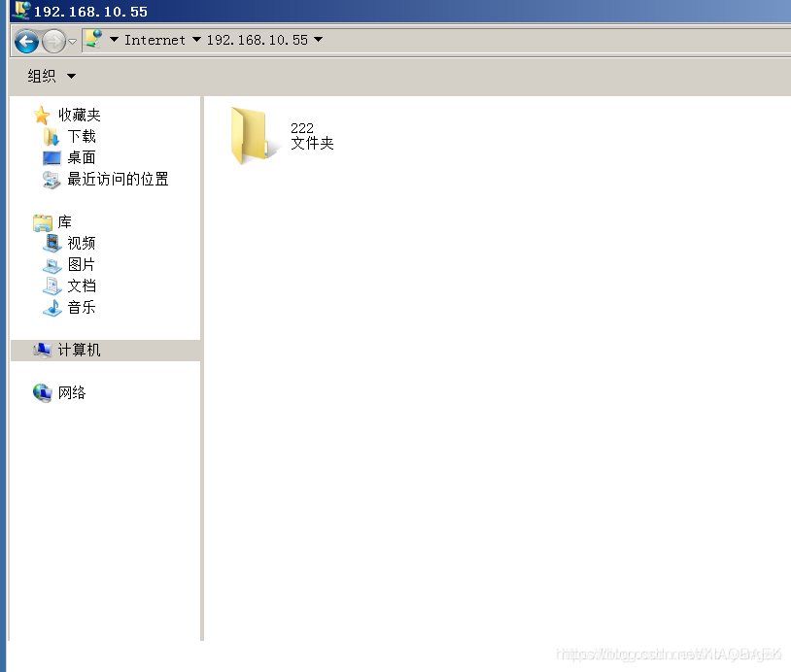Click the 文件夹 type label under 222
This screenshot has width=791, height=672.
coord(312,143)
